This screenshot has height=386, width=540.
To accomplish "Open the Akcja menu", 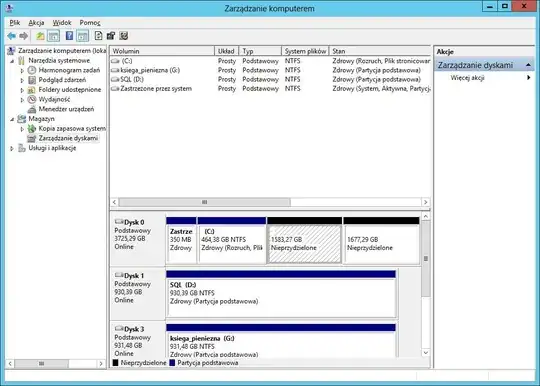I will click(36, 23).
